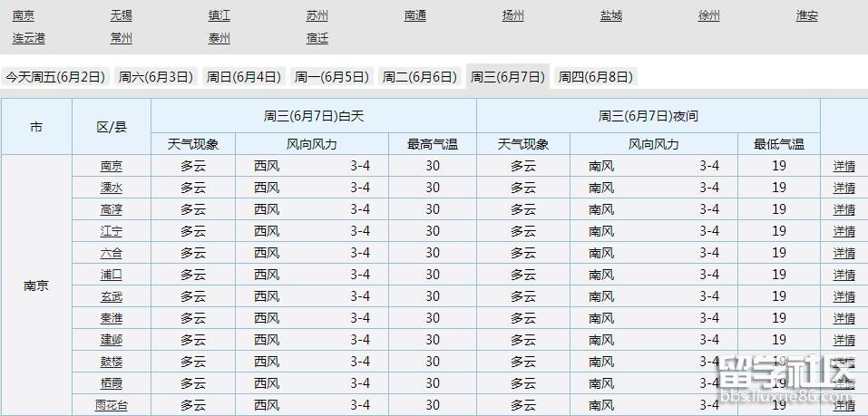Click 天气现象 header under 白天

click(x=193, y=144)
